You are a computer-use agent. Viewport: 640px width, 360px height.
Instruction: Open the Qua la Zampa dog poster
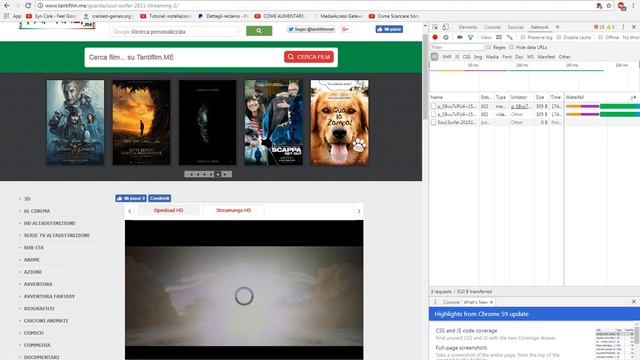click(340, 122)
